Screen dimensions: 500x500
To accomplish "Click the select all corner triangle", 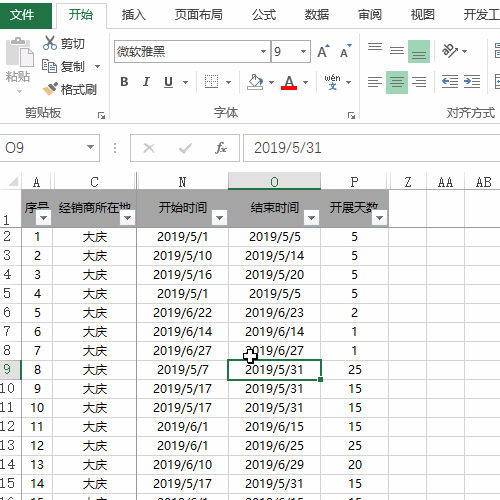I will [x=13, y=182].
